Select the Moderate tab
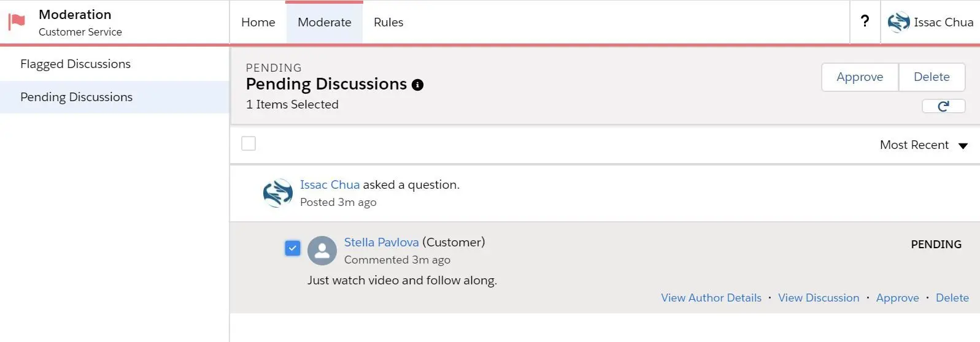This screenshot has height=342, width=980. coord(325,22)
